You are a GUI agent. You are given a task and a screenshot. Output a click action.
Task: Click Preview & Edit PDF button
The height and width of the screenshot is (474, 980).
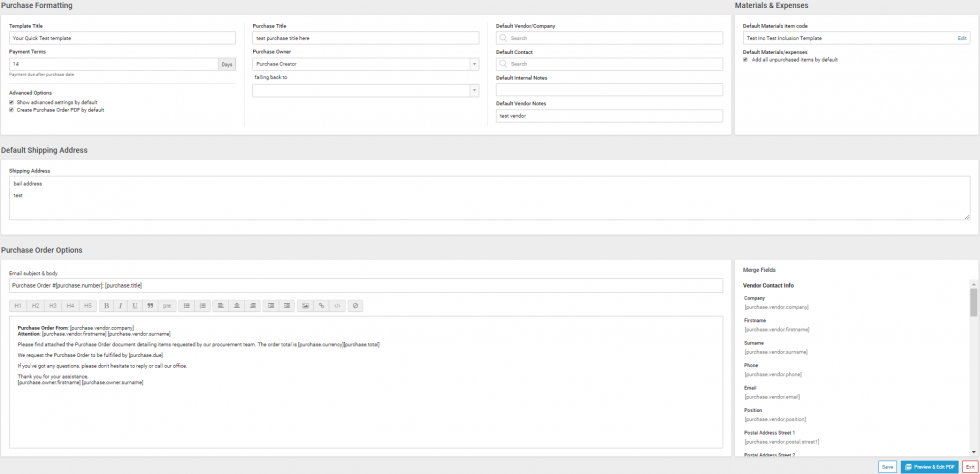(x=928, y=467)
